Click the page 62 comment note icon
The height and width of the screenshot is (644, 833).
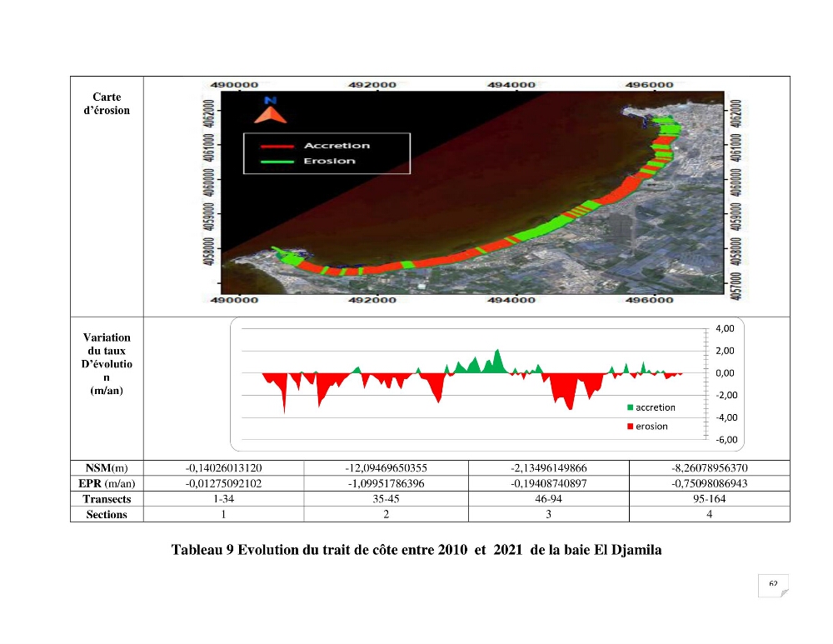coord(773,586)
